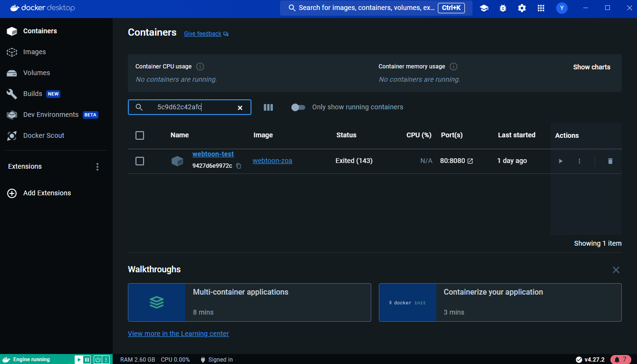Click the Docker Desktop whale logo

tap(15, 8)
